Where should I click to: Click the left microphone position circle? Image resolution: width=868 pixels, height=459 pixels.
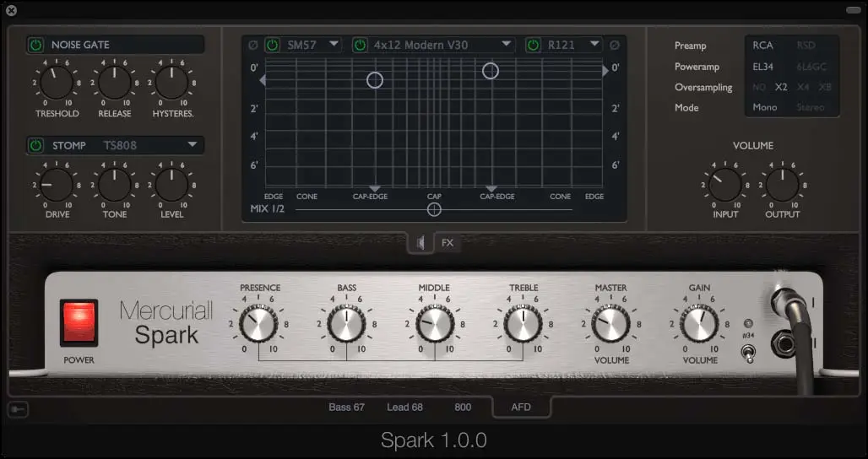(x=375, y=80)
